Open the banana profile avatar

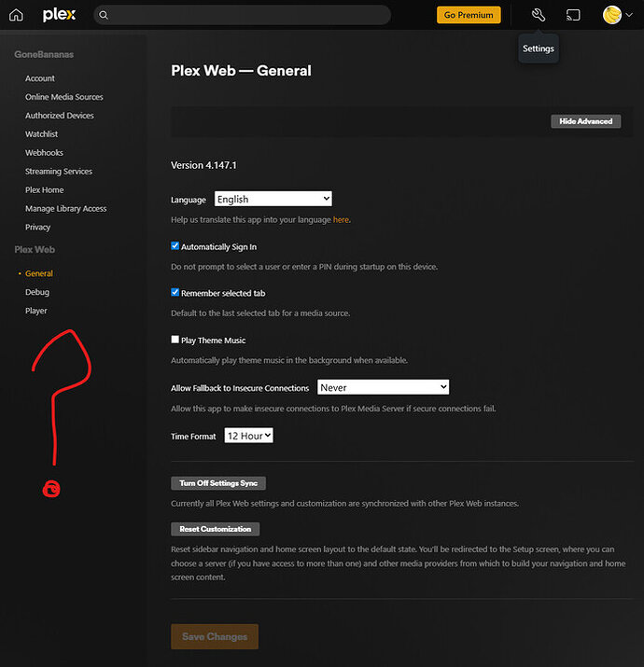tap(611, 15)
